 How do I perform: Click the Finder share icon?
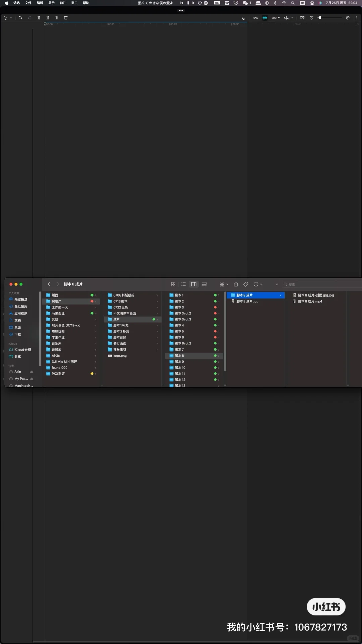236,284
